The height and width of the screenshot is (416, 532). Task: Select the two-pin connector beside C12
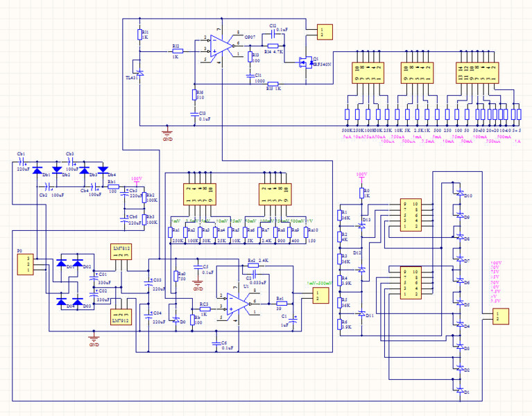(323, 32)
